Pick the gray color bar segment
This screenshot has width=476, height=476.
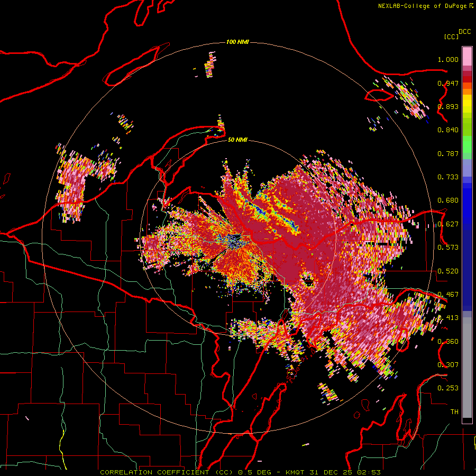(467, 368)
